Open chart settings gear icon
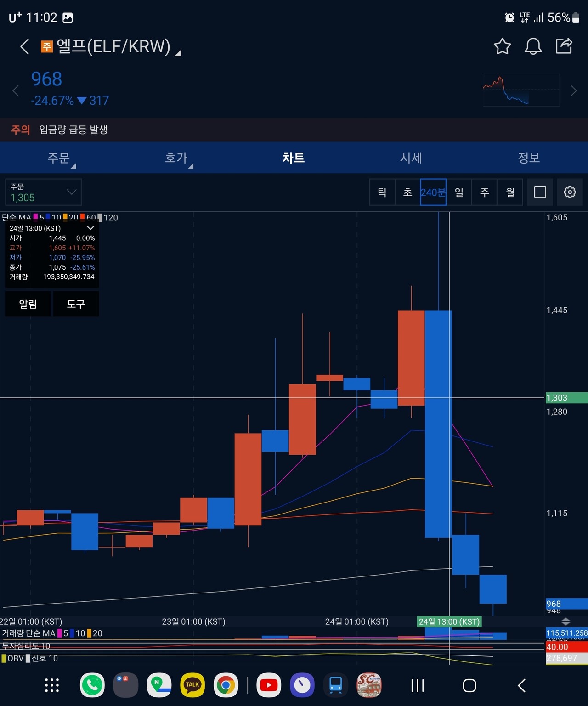Image resolution: width=588 pixels, height=706 pixels. tap(570, 192)
